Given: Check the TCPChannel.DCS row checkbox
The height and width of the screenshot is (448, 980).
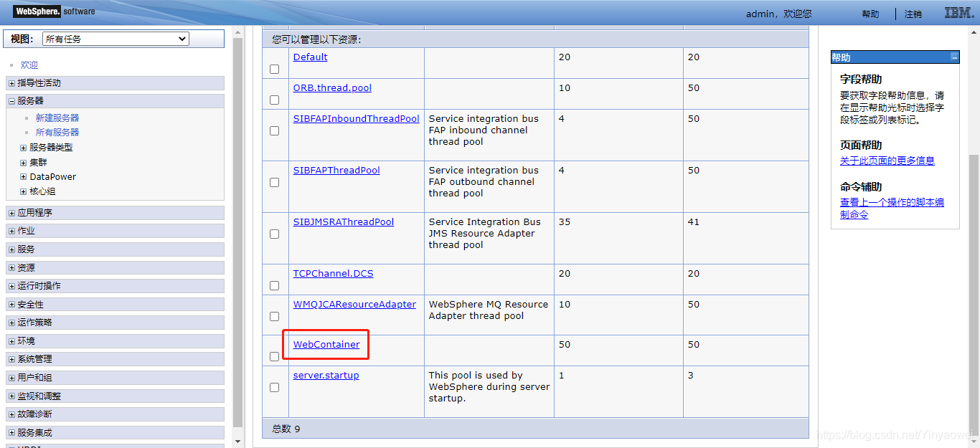Looking at the screenshot, I should (x=274, y=286).
